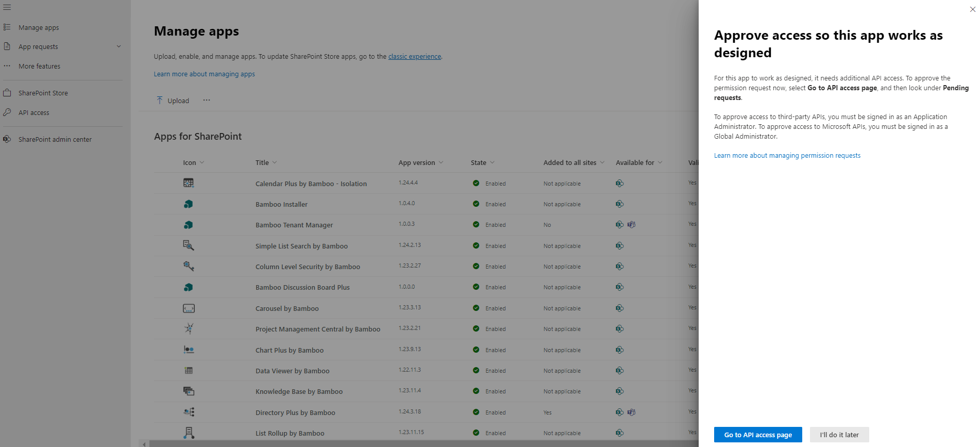Viewport: 980px width, 447px height.
Task: Open SharePoint Store from the sidebar
Action: click(43, 93)
